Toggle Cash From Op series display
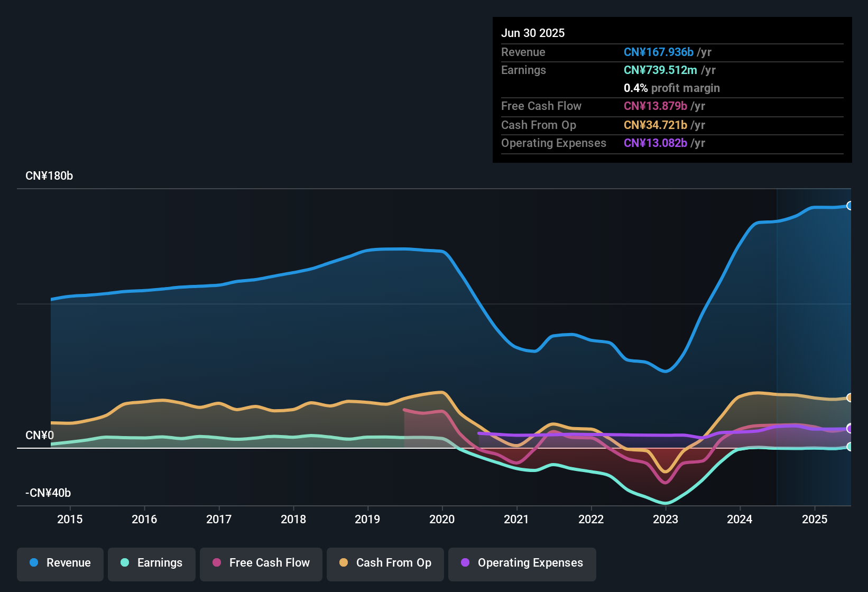 pos(385,563)
